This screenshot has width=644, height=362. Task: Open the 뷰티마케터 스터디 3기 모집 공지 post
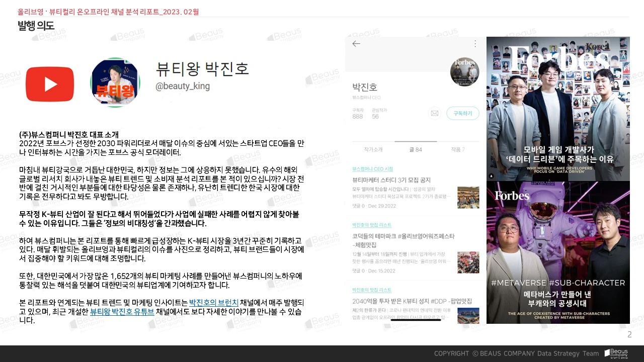tap(391, 179)
